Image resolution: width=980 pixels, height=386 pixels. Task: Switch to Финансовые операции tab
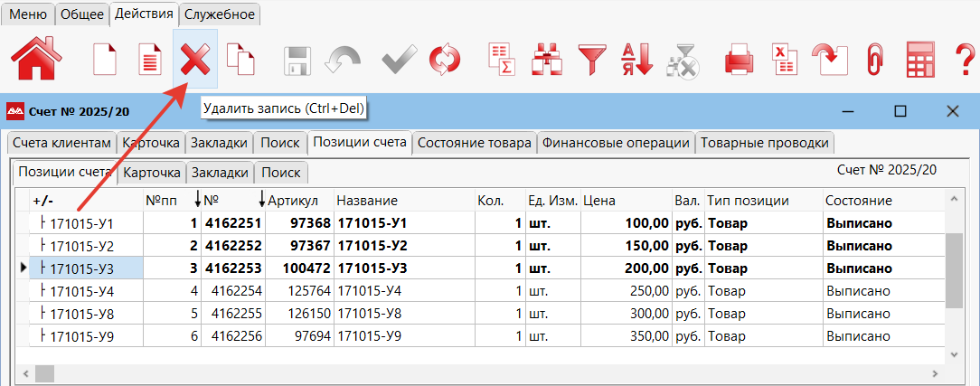(616, 143)
